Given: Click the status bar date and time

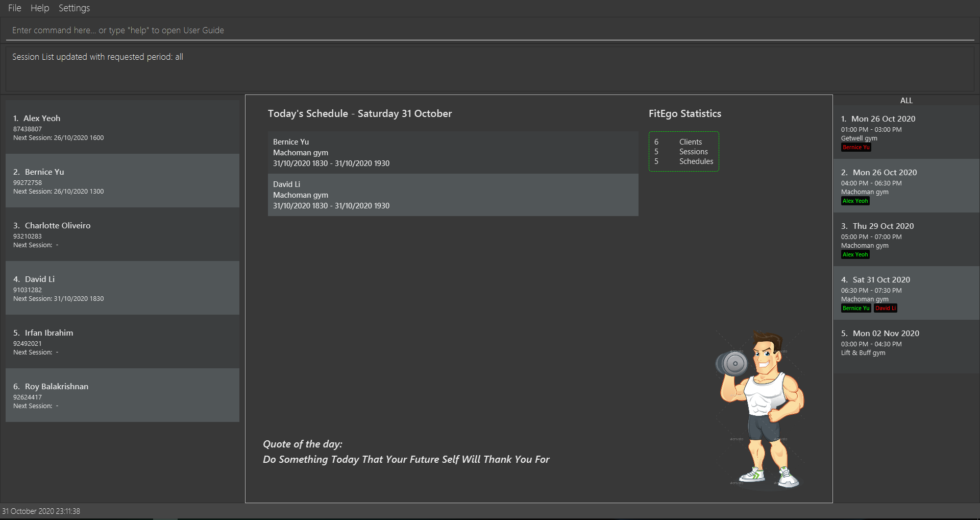Looking at the screenshot, I should [41, 511].
